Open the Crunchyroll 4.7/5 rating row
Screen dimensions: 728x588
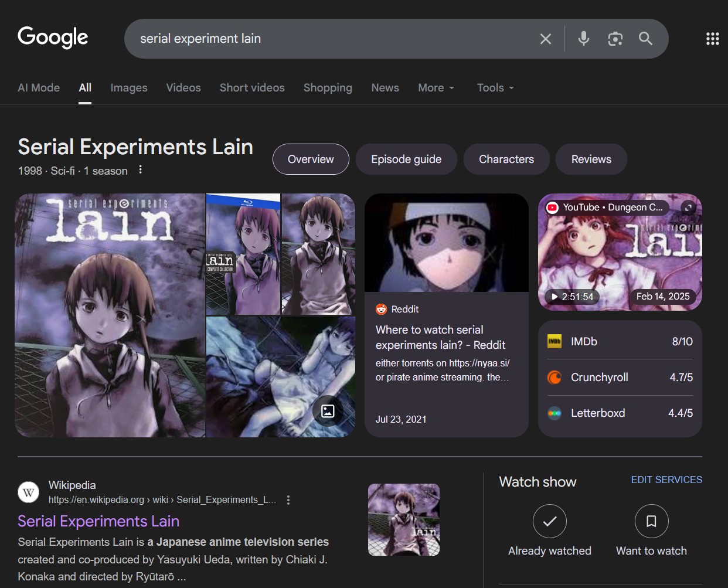coord(620,378)
